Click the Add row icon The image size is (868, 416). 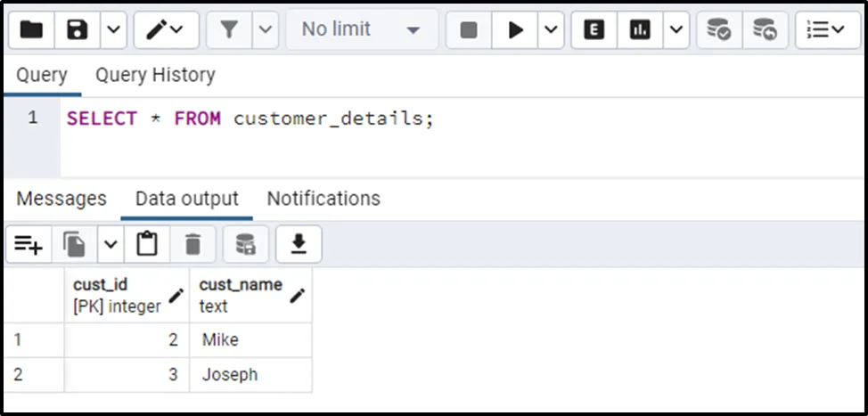[x=29, y=244]
